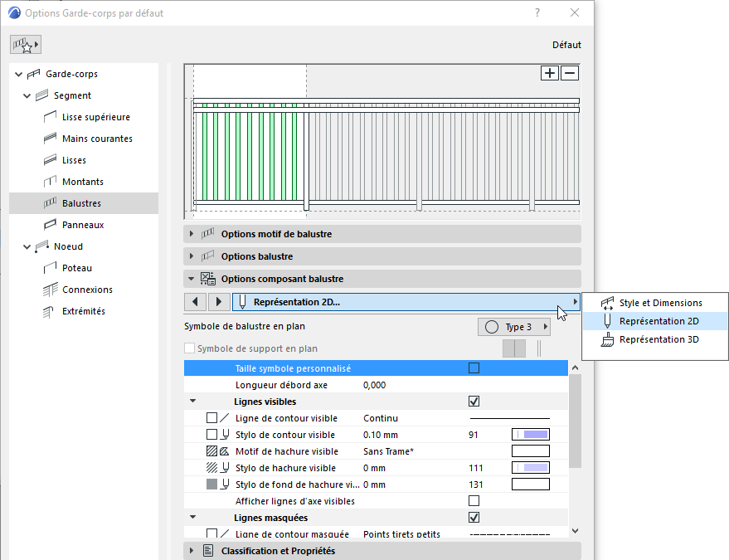Enable Taille symbole personnalisé checkbox

(x=474, y=368)
